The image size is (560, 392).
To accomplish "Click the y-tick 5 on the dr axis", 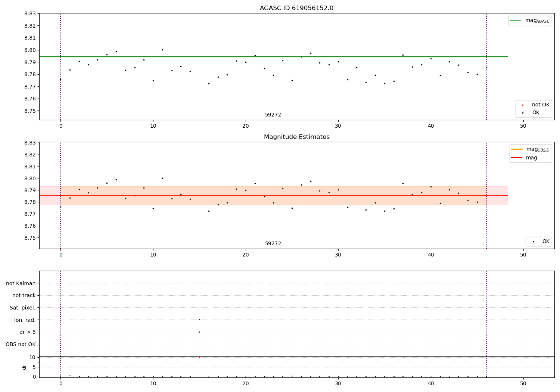I will tap(34, 367).
